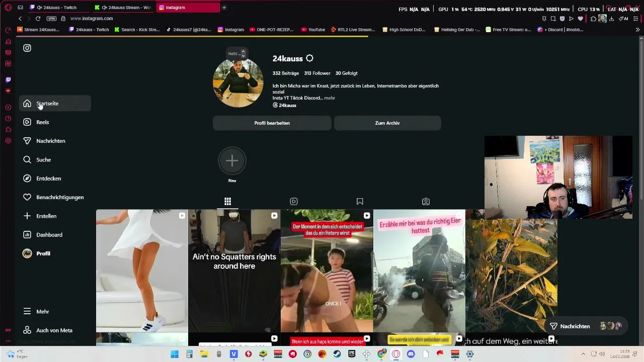Click 30 Gefolgt count
This screenshot has height=362, width=644.
tap(347, 73)
